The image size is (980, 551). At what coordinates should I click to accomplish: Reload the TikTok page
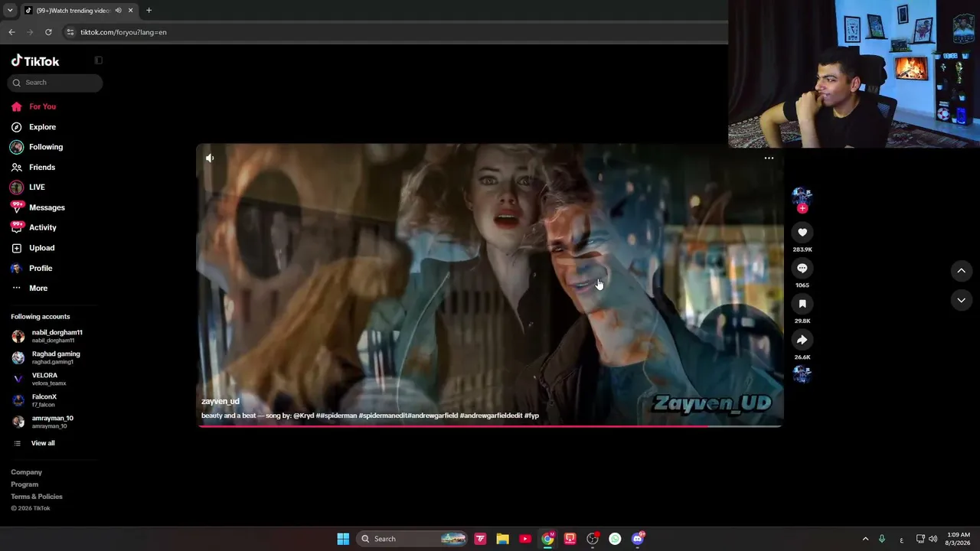pyautogui.click(x=48, y=32)
